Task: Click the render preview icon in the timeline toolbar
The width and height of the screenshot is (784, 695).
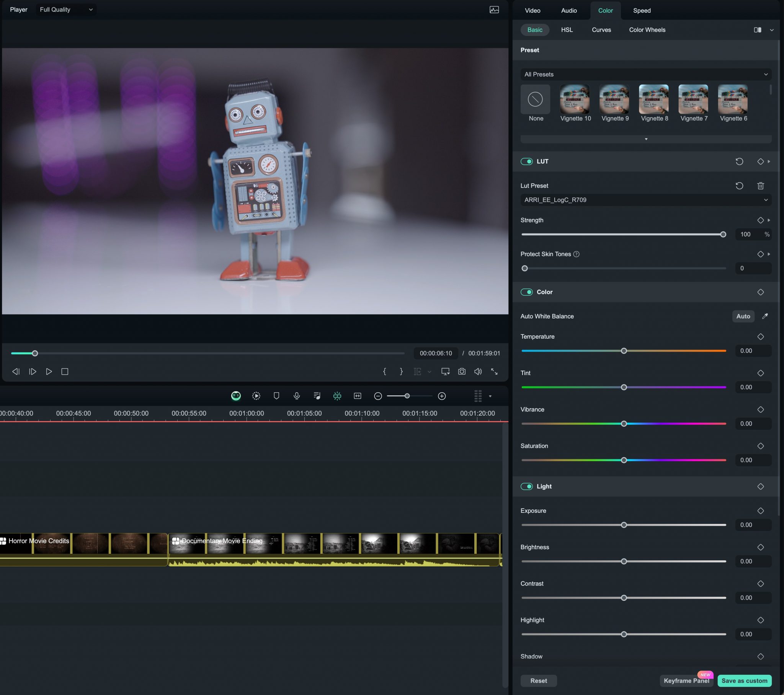Action: (x=256, y=396)
